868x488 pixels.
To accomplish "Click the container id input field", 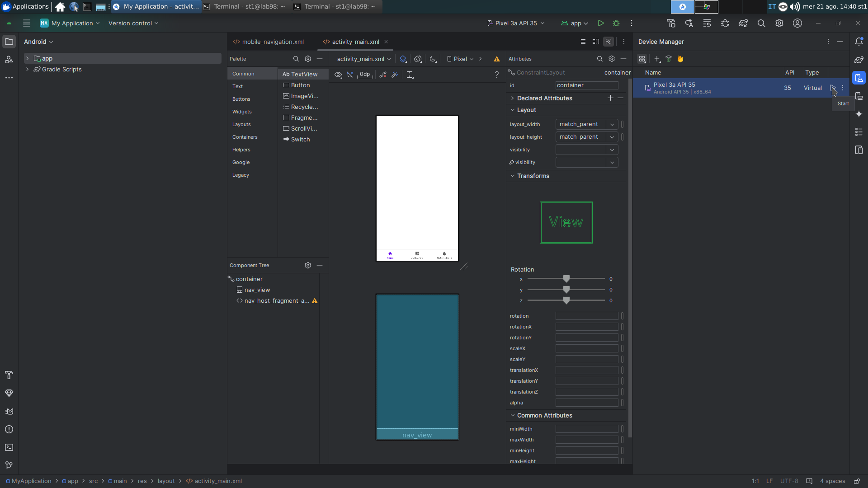I will coord(587,84).
